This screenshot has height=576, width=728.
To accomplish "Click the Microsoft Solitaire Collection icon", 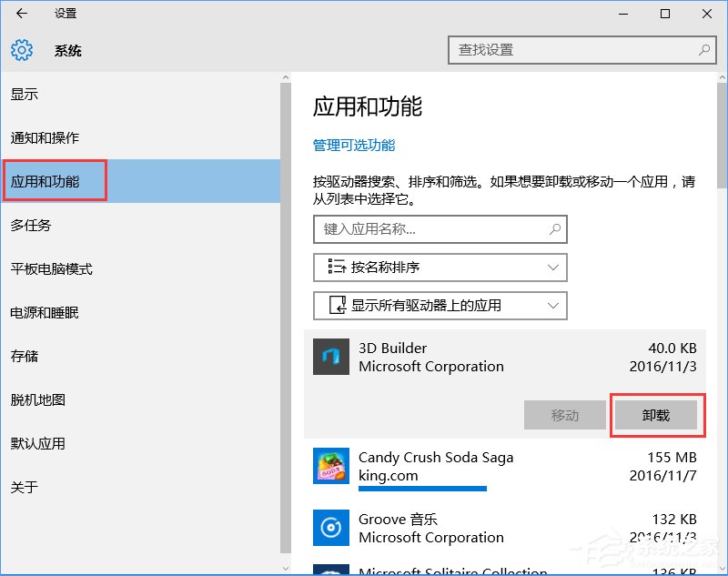I will point(331,571).
